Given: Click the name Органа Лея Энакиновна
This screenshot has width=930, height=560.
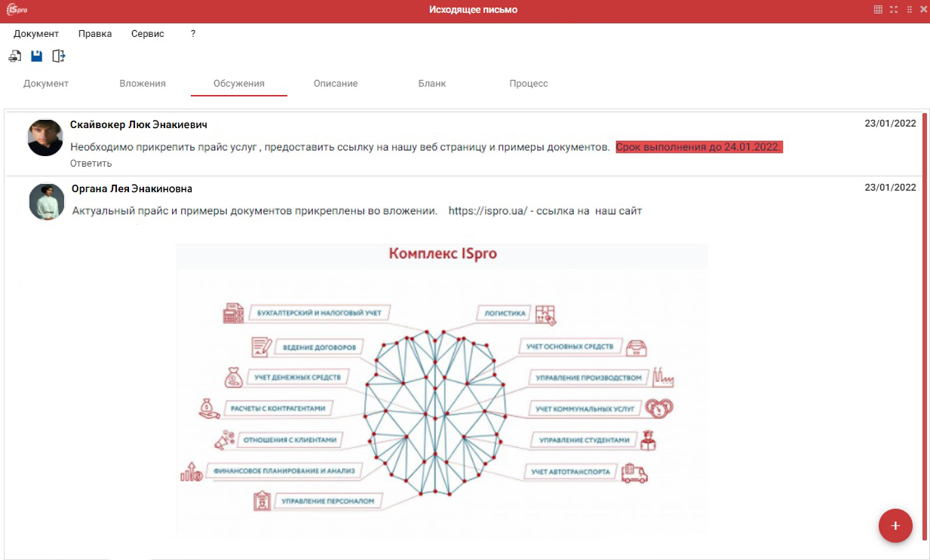Looking at the screenshot, I should coord(132,188).
